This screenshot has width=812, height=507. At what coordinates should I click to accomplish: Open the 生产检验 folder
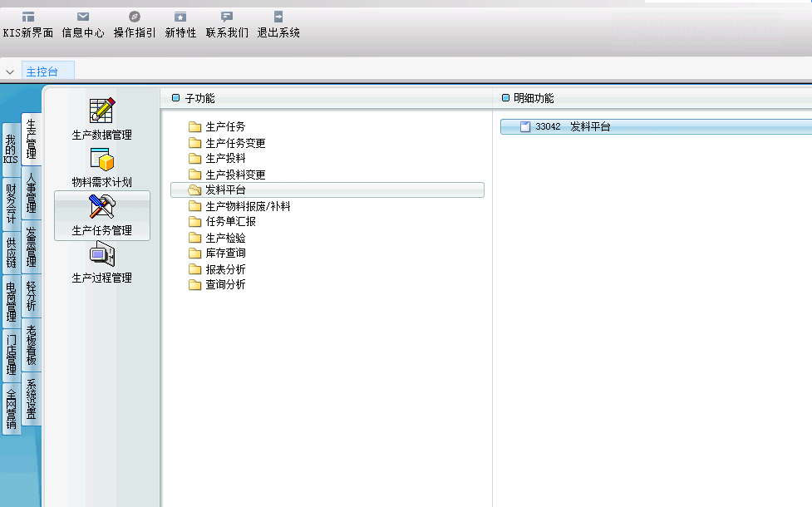tap(217, 238)
